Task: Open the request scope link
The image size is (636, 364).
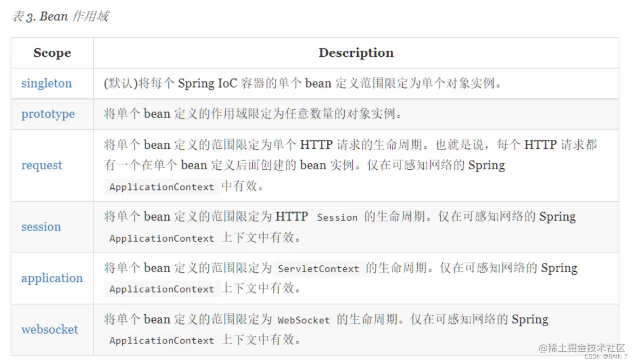Action: point(42,165)
